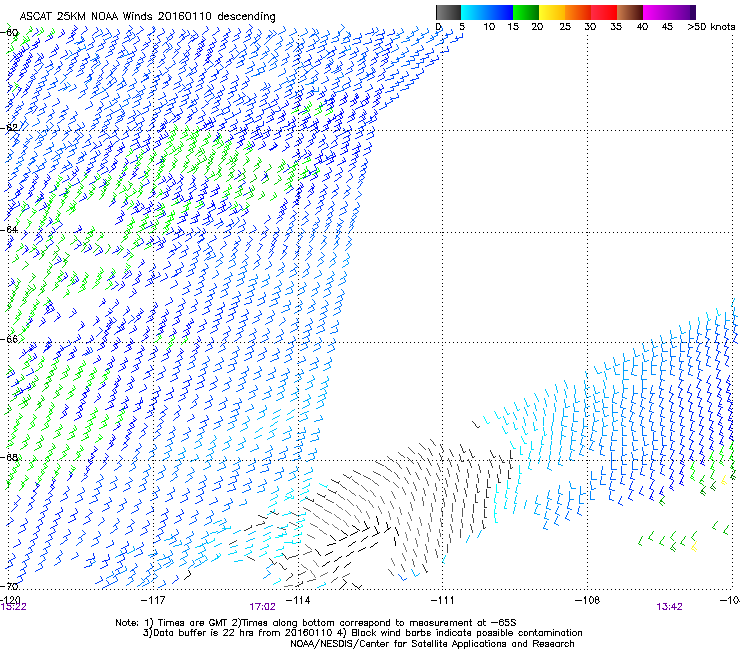The image size is (740, 650).
Task: Click the '-111' longitude axis label
Action: [x=442, y=600]
